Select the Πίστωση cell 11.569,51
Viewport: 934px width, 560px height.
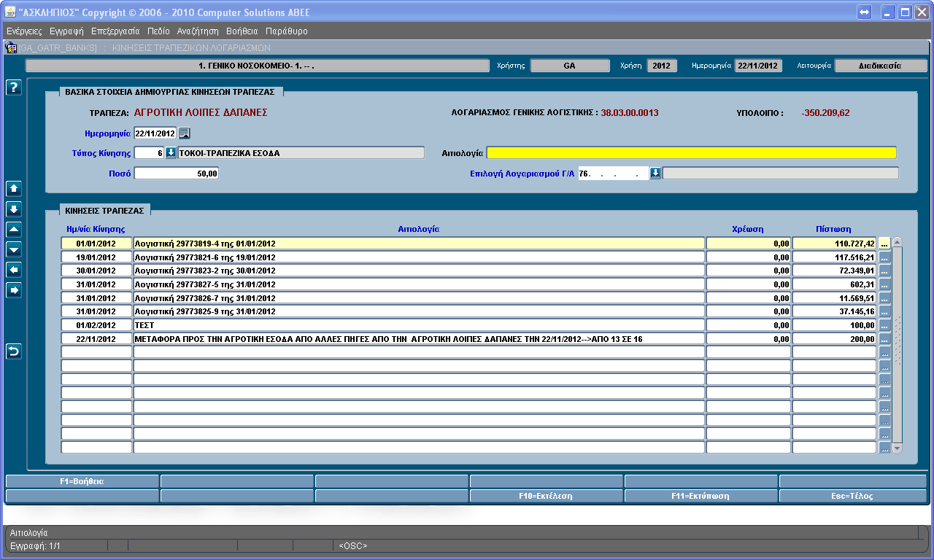point(834,297)
